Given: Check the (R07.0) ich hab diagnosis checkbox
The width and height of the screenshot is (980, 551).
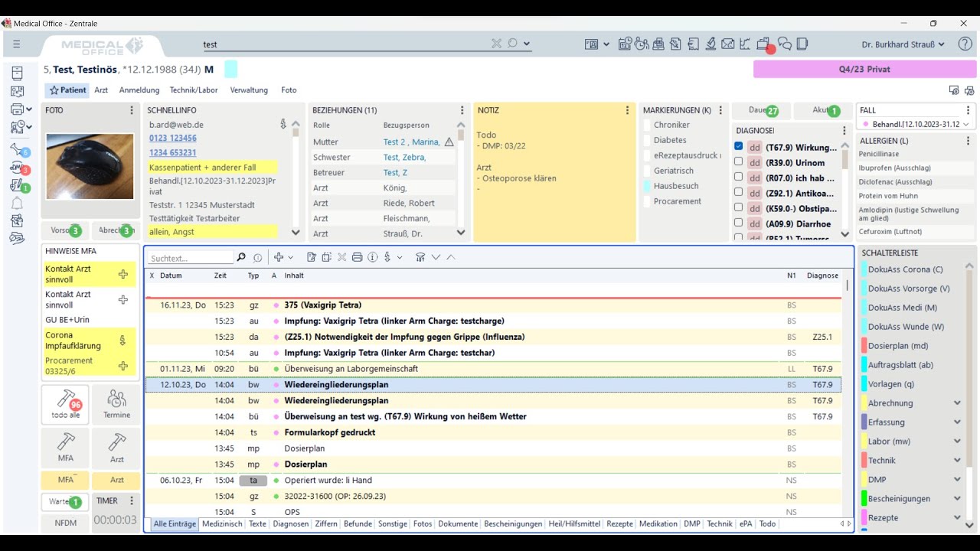Looking at the screenshot, I should point(738,177).
